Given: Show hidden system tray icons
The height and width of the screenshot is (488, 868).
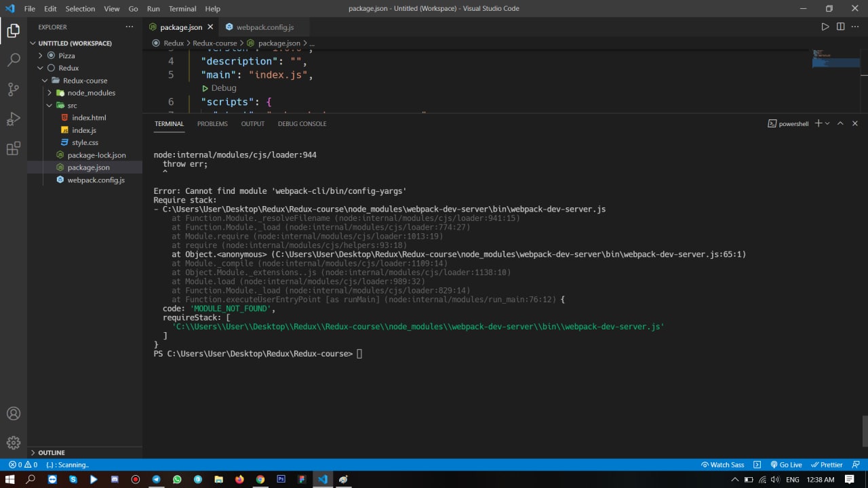Looking at the screenshot, I should (x=734, y=479).
